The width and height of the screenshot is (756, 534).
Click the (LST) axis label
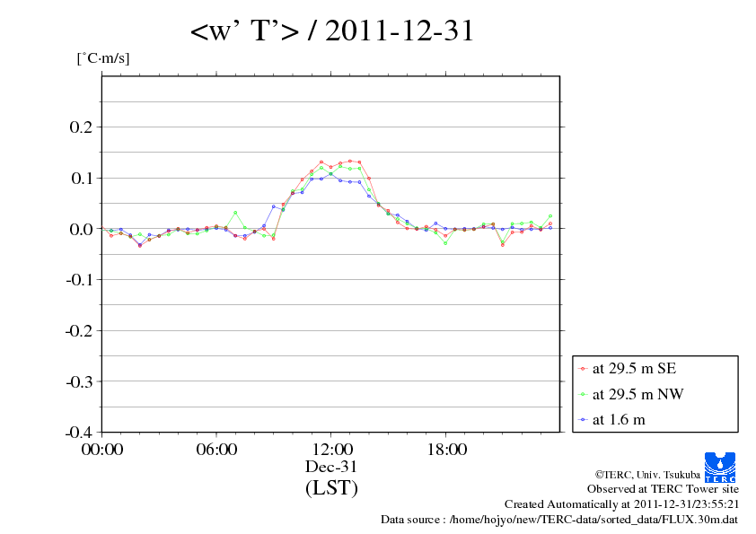(x=331, y=487)
